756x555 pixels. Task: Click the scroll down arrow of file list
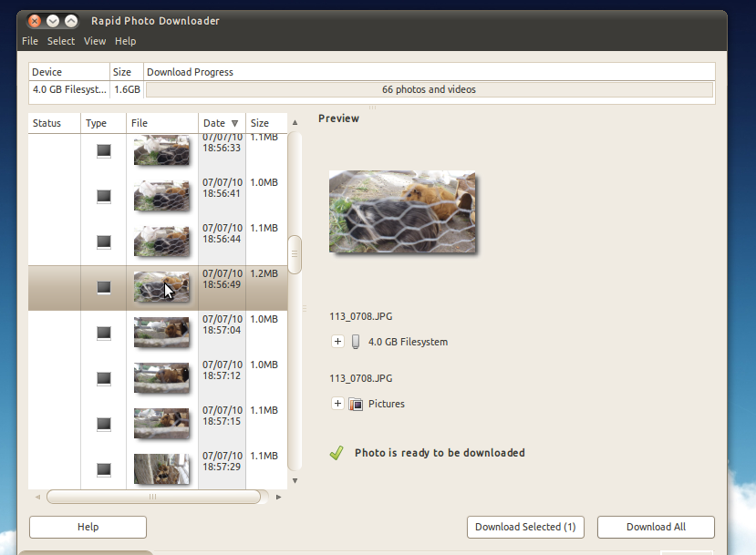295,481
